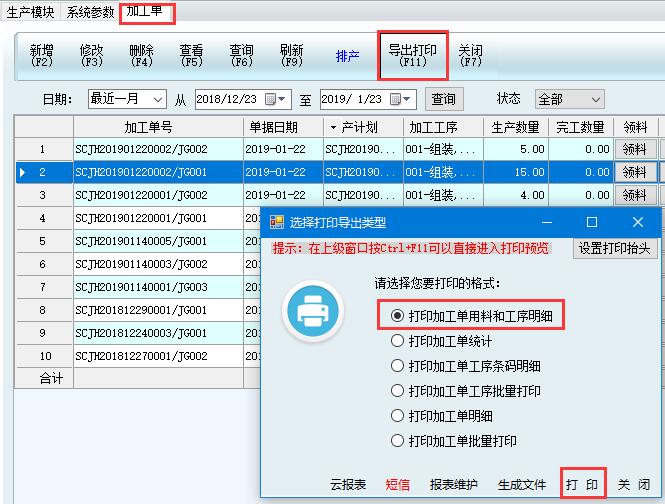Open 查看 (F5) from the toolbar
The image size is (665, 504).
[x=191, y=56]
